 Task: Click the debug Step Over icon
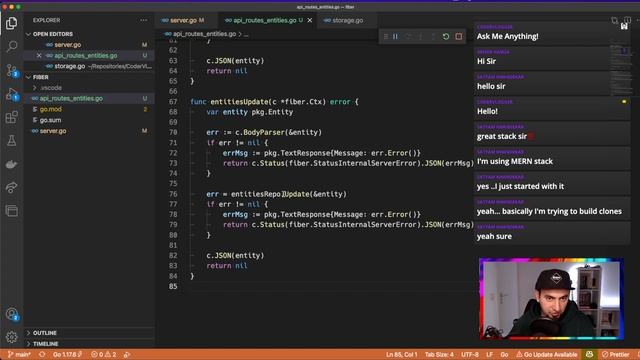coord(408,37)
